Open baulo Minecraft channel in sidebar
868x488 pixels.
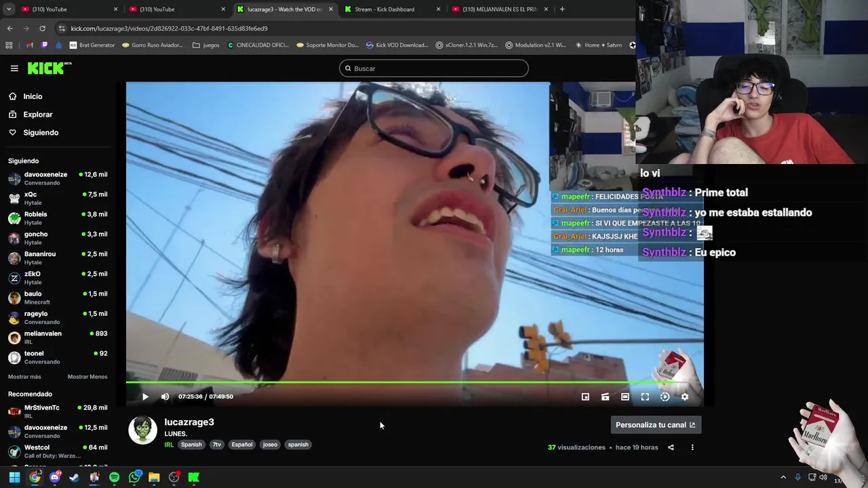click(x=58, y=298)
